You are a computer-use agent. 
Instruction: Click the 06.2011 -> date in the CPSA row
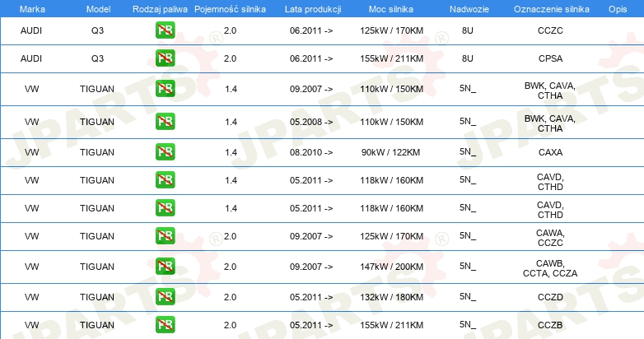coord(311,58)
